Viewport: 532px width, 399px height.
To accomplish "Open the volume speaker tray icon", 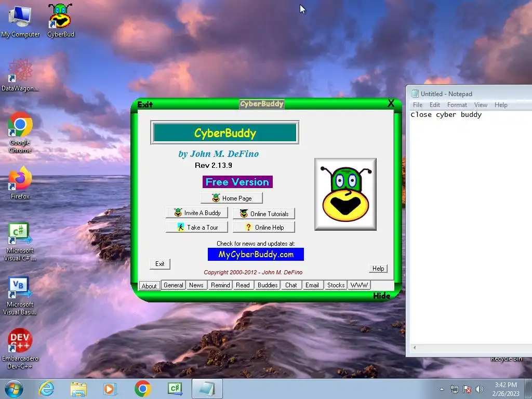I will coord(479,389).
